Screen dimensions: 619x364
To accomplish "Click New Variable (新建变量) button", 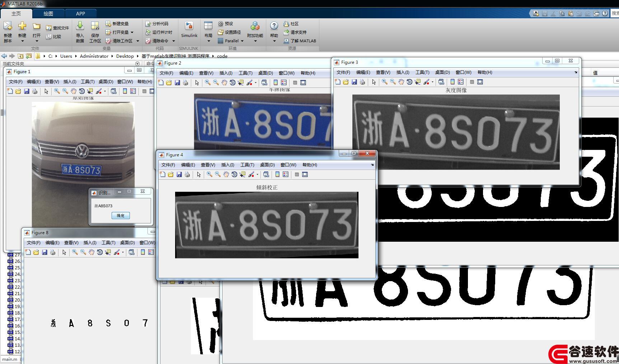I will point(117,24).
